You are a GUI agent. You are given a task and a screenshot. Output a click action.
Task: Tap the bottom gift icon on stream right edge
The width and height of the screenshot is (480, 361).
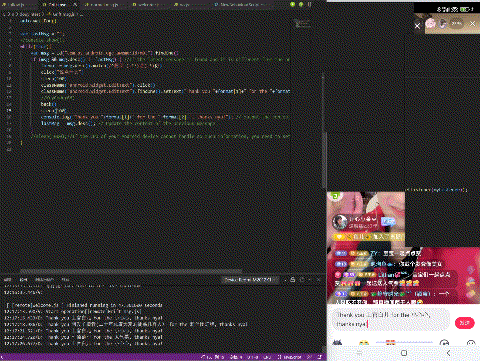(x=471, y=294)
